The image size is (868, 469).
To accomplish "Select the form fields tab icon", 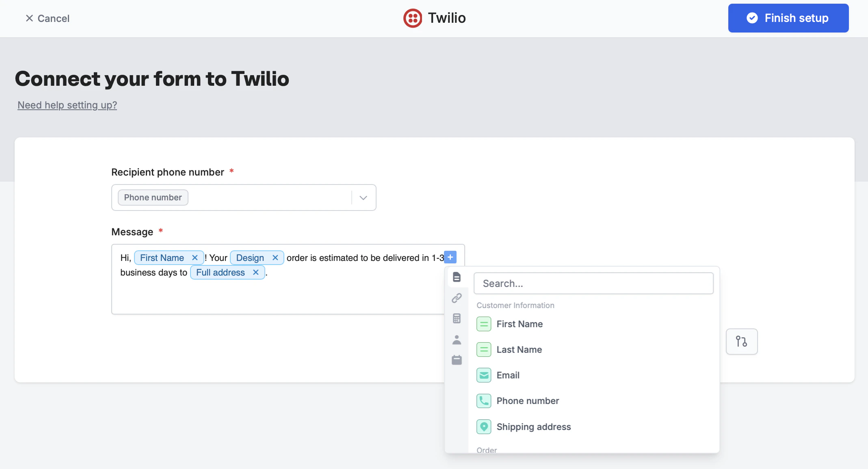I will point(457,277).
